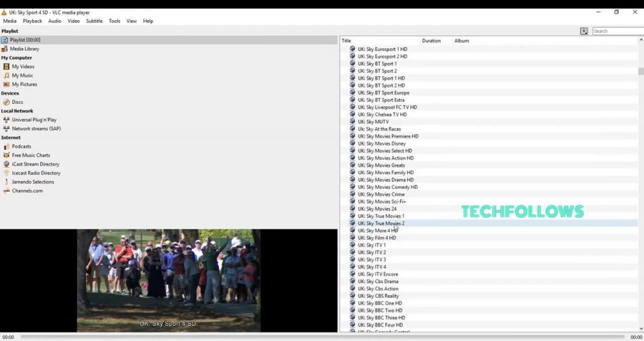Screen dimensions: 644x341
Task: Select UK: Sky True Movies 2
Action: click(x=380, y=223)
